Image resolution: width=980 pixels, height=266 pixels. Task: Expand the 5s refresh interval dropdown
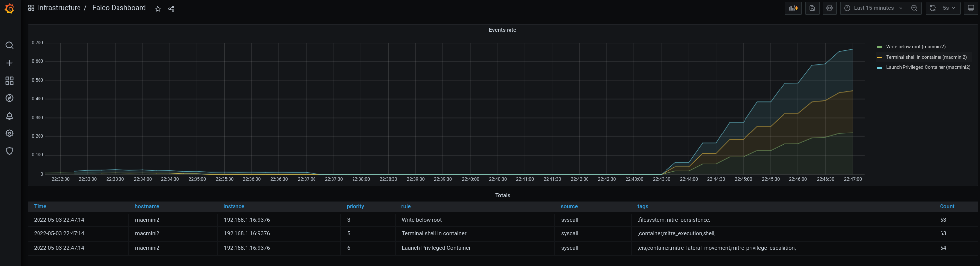coord(949,8)
